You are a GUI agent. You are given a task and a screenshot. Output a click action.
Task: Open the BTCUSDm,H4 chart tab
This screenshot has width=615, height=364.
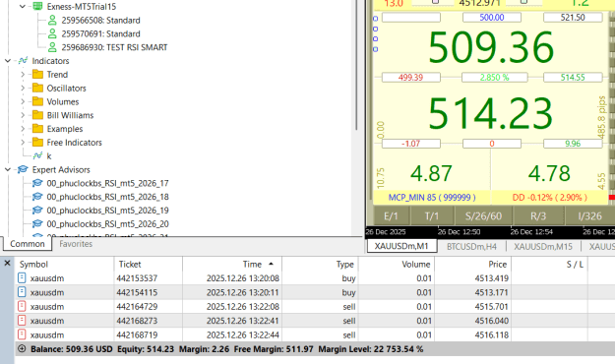(471, 247)
